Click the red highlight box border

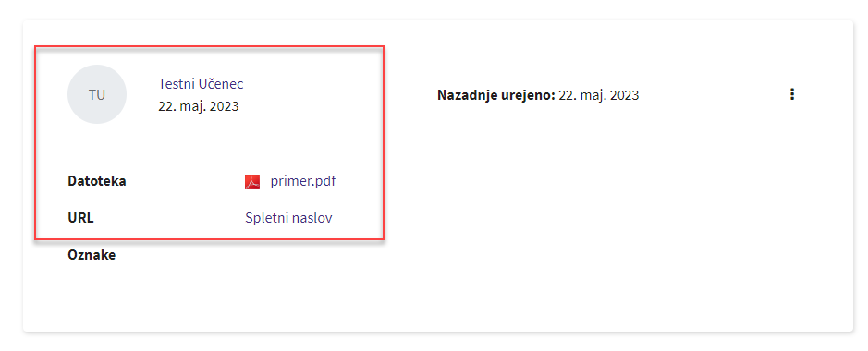pyautogui.click(x=209, y=46)
